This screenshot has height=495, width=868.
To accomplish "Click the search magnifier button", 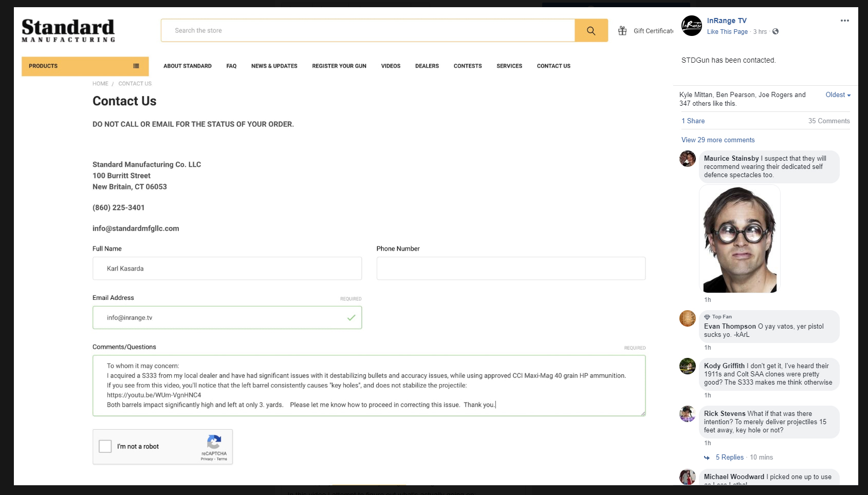I will click(591, 30).
